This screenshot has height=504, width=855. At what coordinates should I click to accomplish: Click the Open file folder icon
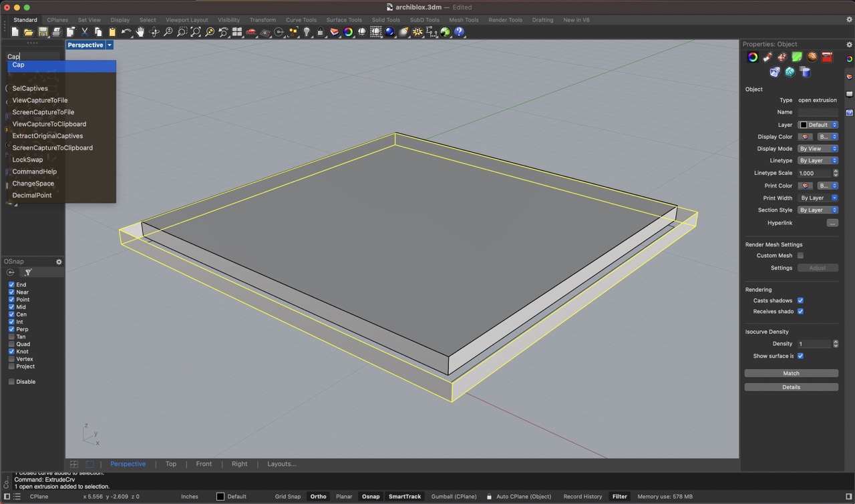pos(29,32)
